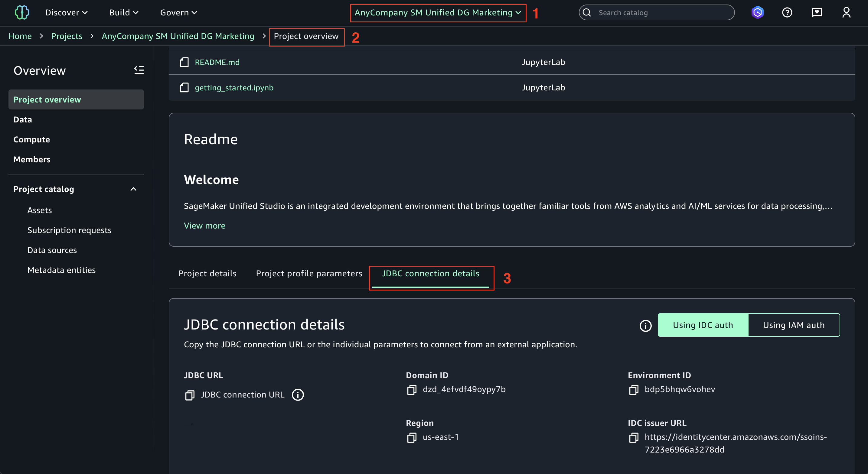
Task: Click the help question mark icon
Action: pyautogui.click(x=787, y=12)
